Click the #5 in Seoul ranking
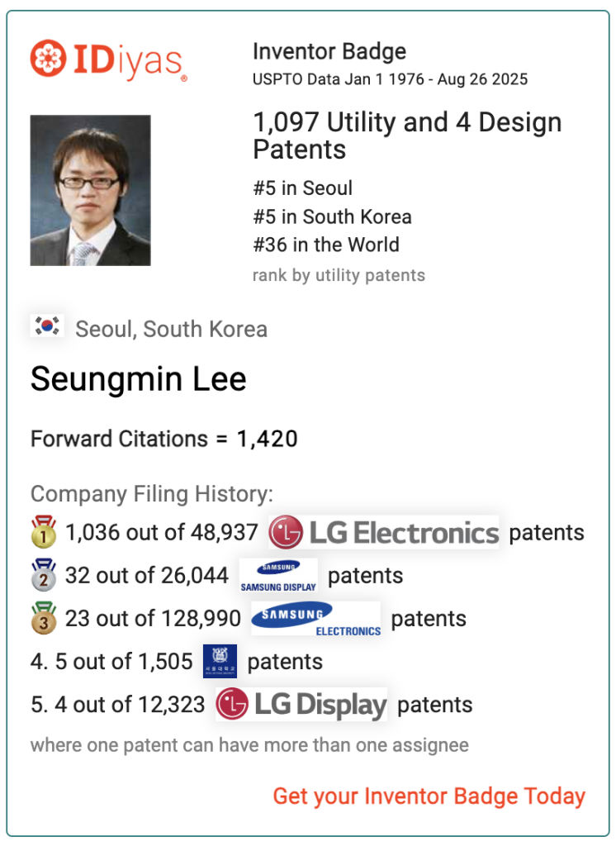616x846 pixels. click(302, 188)
